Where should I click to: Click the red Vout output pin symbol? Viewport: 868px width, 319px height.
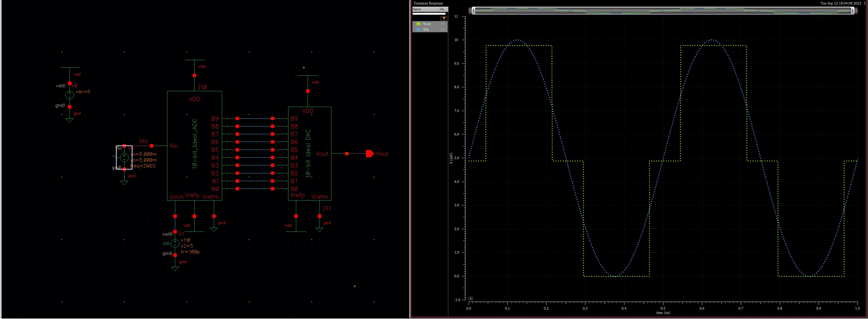(x=370, y=154)
